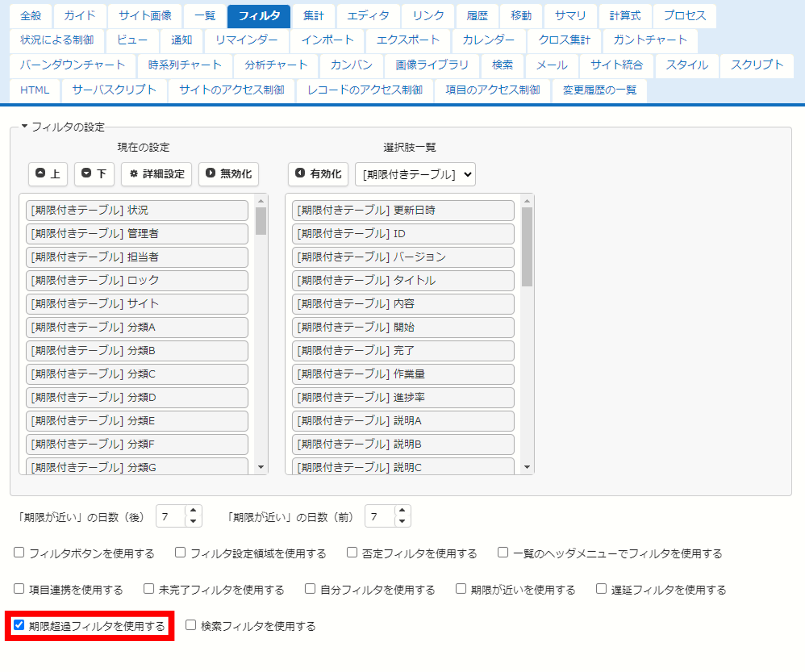Enable 一覧のヘッダメニューでフィルタを使用する checkbox
This screenshot has width=805, height=672.
503,552
